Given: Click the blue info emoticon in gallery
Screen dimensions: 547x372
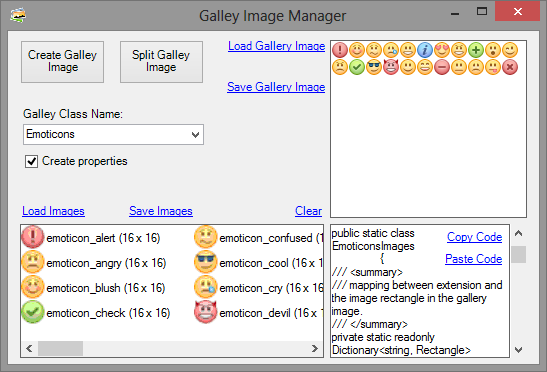Looking at the screenshot, I should tap(425, 50).
